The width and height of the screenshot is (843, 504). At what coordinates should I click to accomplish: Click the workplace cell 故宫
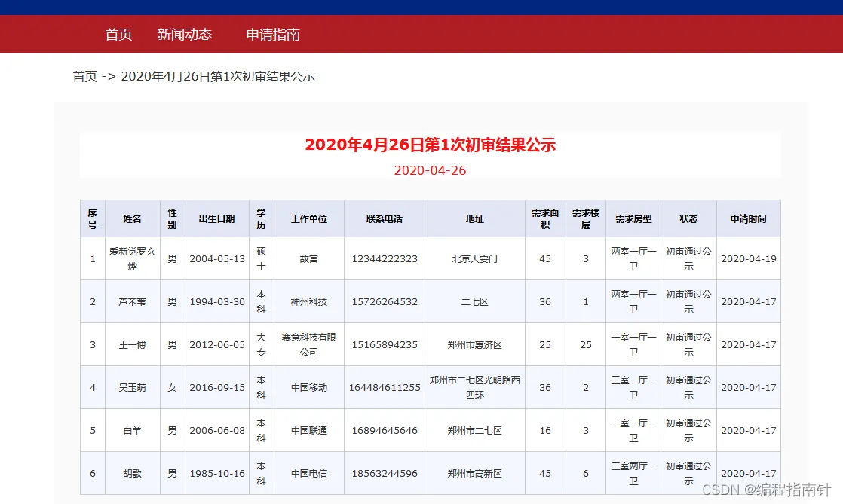(x=309, y=258)
